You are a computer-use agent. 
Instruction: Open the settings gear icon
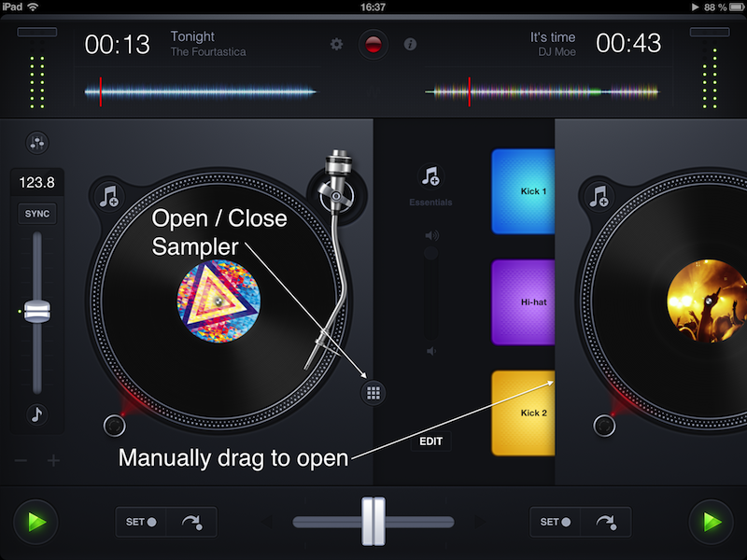[337, 44]
